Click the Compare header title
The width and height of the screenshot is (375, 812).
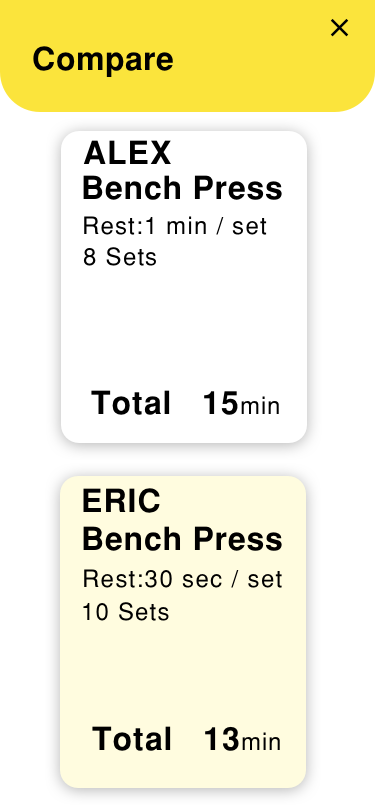103,60
